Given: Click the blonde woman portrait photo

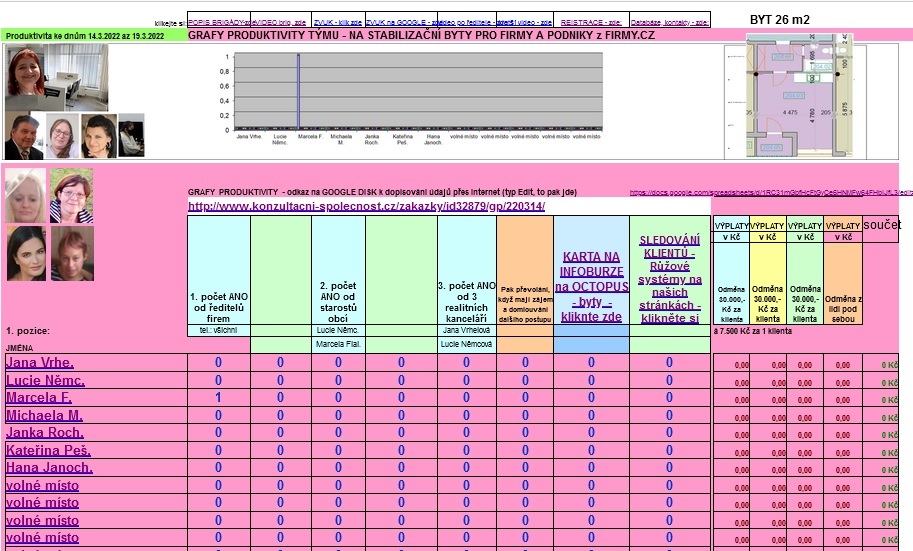Looking at the screenshot, I should 26,196.
